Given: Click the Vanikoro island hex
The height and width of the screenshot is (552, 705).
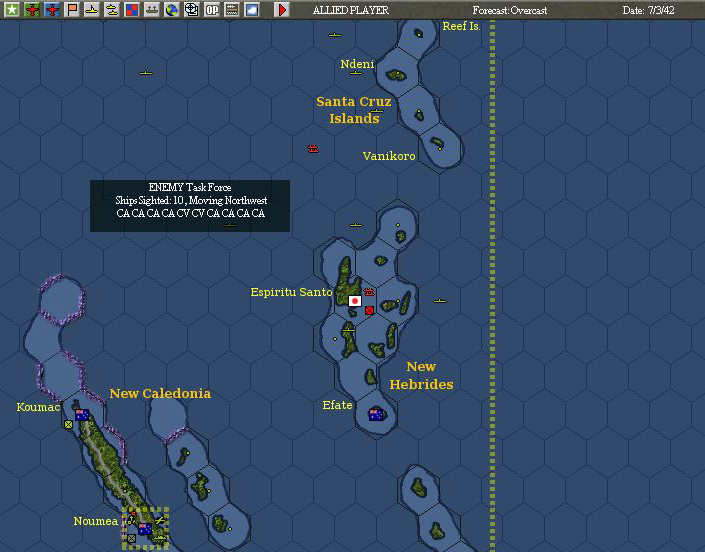Looking at the screenshot, I should (x=440, y=148).
